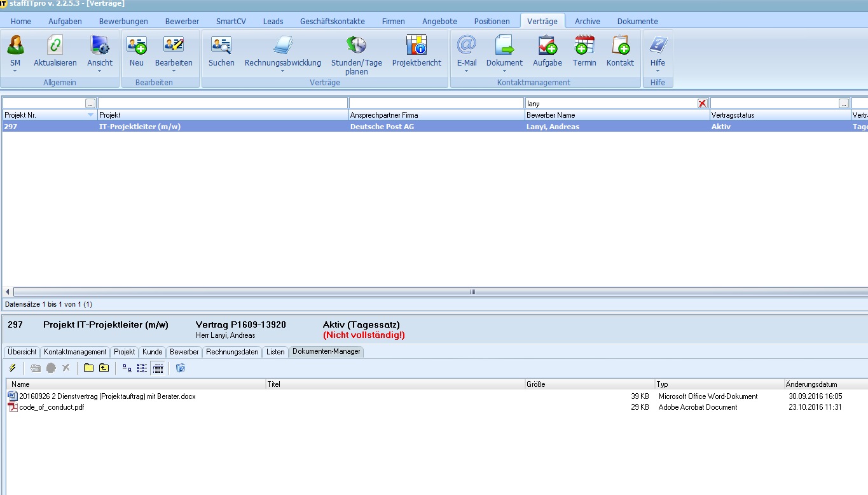Open the Bewerbungen ribbon tab
The width and height of the screenshot is (868, 495).
click(x=123, y=21)
